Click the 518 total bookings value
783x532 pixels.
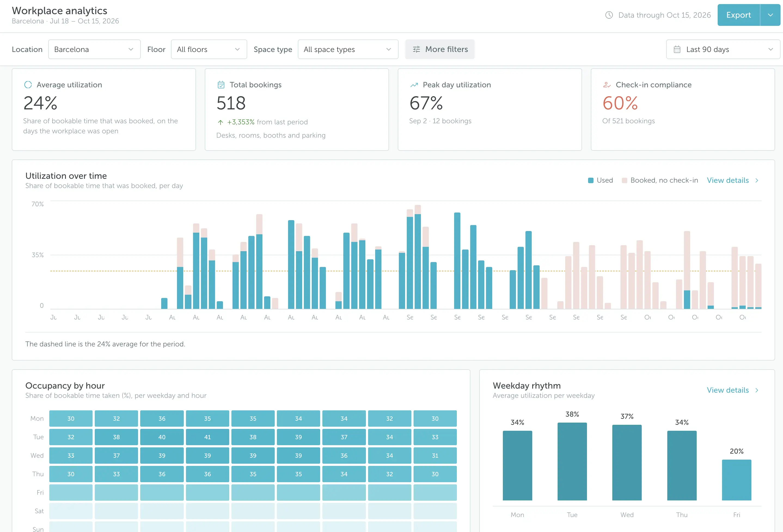coord(231,103)
